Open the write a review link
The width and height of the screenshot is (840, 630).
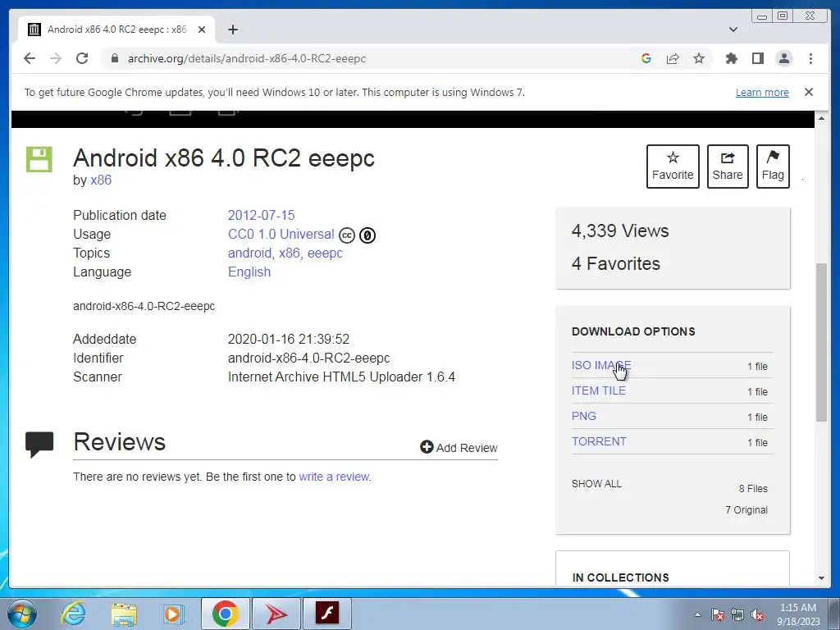pos(334,477)
